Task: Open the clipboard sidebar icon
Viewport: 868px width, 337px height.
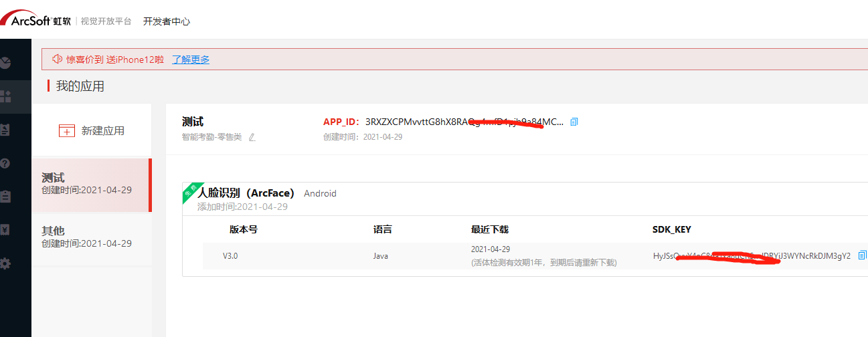Action: 5,197
